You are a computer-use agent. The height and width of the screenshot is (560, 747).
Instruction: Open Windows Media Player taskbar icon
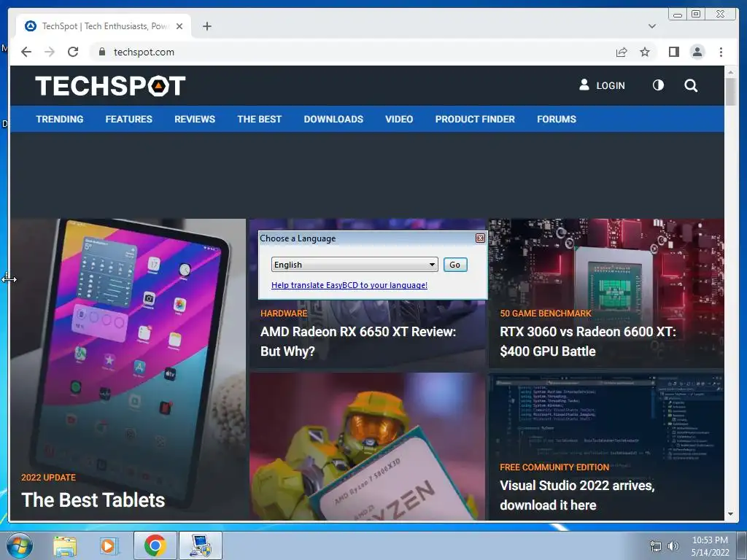(109, 545)
